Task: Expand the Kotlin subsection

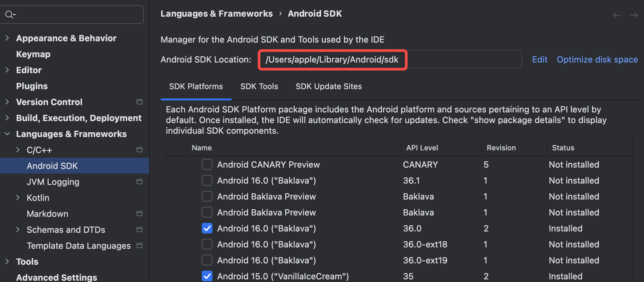Action: 18,198
